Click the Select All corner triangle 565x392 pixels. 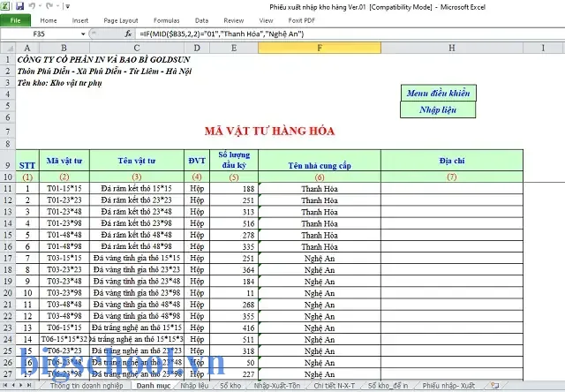[x=8, y=48]
